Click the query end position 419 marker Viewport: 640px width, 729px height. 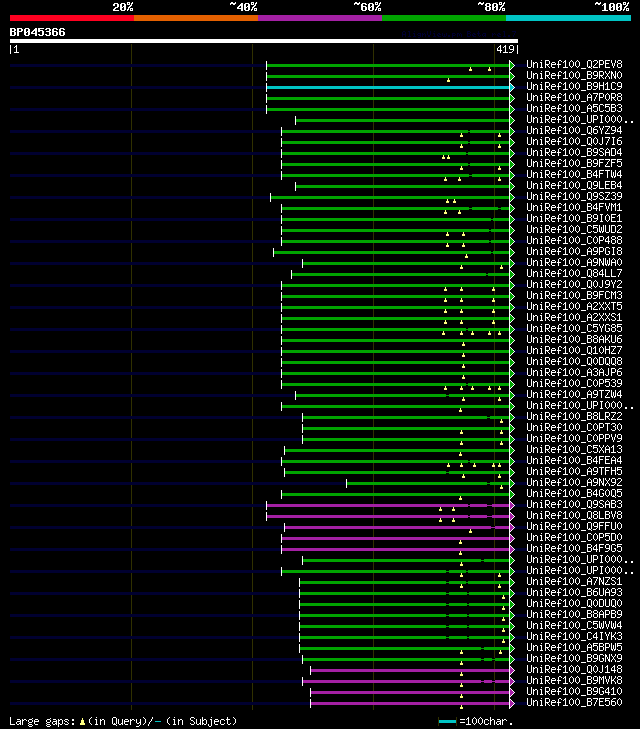click(x=507, y=49)
